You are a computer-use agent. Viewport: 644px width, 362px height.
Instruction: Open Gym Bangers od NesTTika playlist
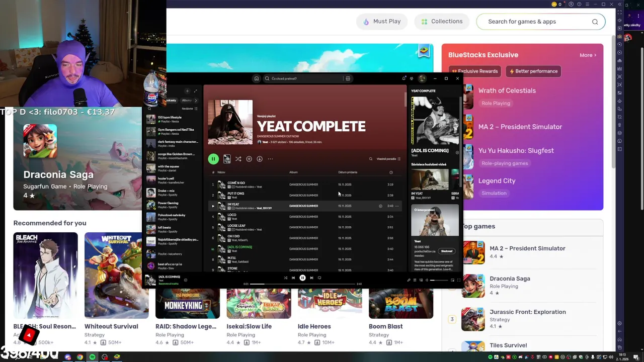tap(173, 132)
